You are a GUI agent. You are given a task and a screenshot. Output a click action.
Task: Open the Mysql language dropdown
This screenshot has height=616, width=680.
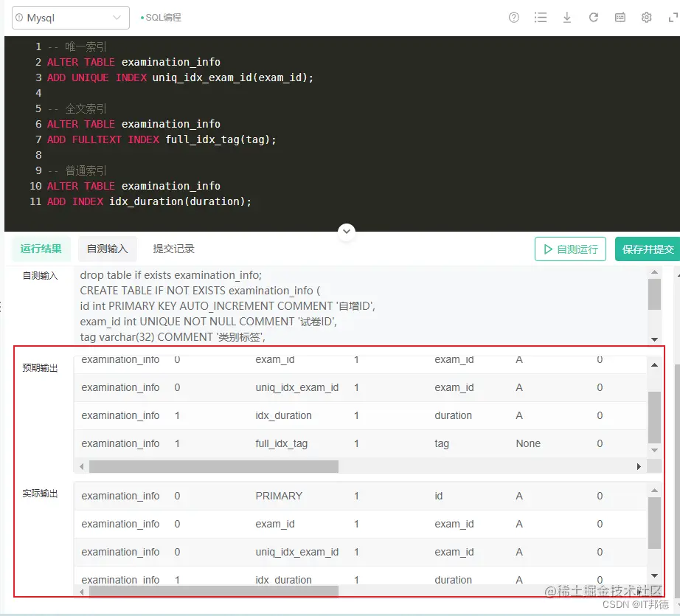pyautogui.click(x=71, y=18)
